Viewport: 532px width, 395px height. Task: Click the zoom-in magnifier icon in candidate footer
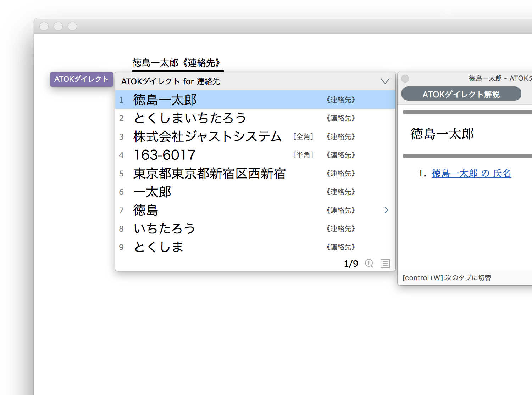[369, 263]
